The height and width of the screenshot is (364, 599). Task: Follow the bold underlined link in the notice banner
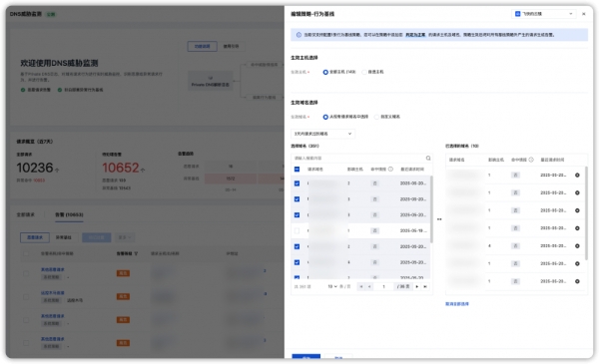click(x=415, y=35)
